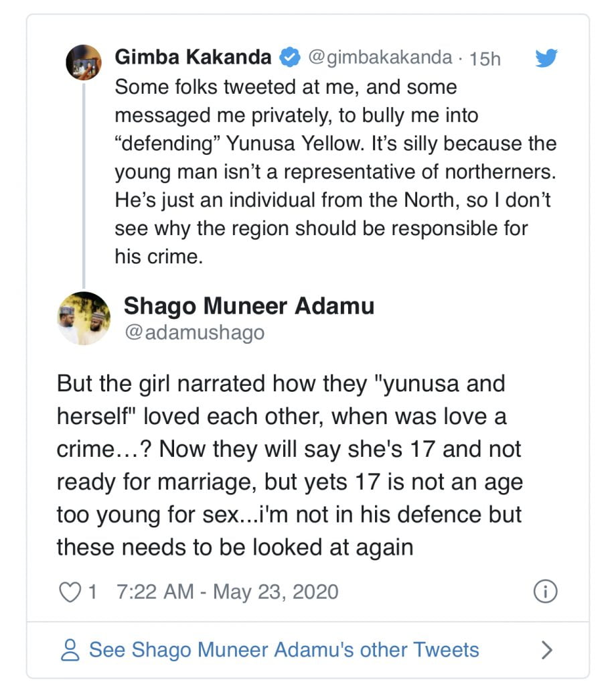Click Gimba Kakanda's verified badge
Viewport: 616px width, 686px height.
click(x=289, y=58)
